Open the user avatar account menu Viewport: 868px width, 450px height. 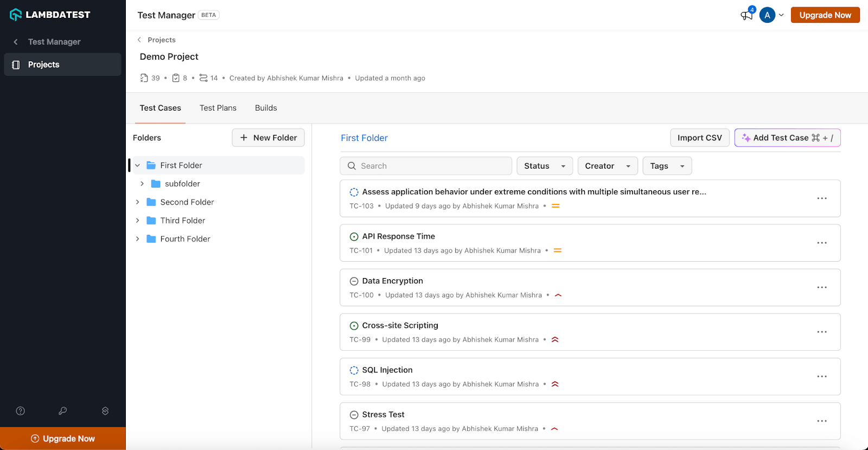tap(767, 15)
